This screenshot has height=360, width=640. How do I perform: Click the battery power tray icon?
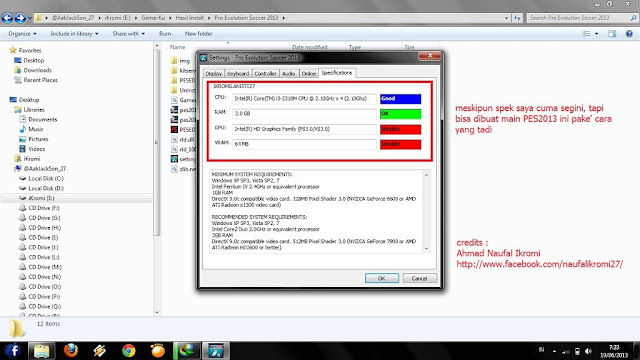[x=577, y=351]
